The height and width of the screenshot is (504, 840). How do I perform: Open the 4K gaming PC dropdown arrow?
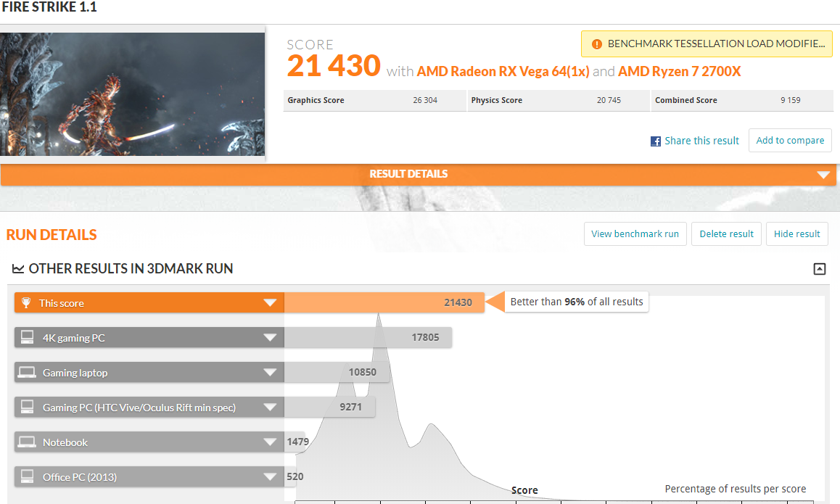coord(270,337)
